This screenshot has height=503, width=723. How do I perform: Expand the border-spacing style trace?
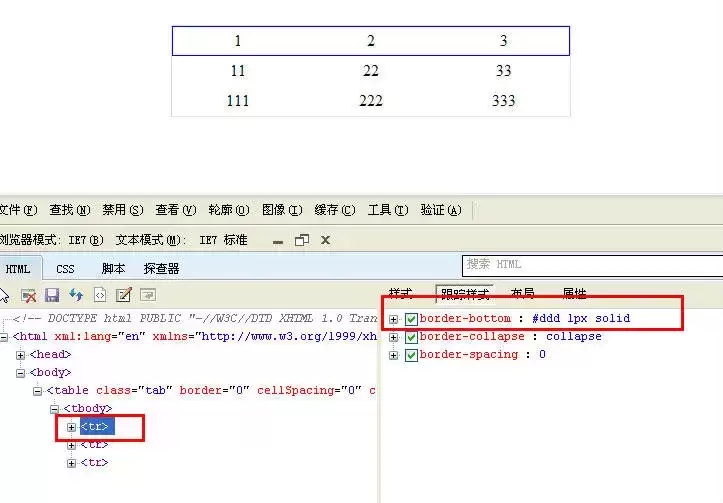pyautogui.click(x=393, y=355)
